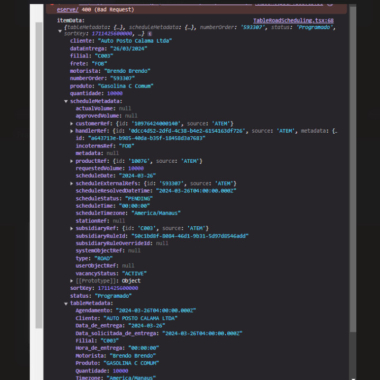Select the capitalized Filial "C003" line
Viewport: 380px width, 380px height.
click(97, 341)
